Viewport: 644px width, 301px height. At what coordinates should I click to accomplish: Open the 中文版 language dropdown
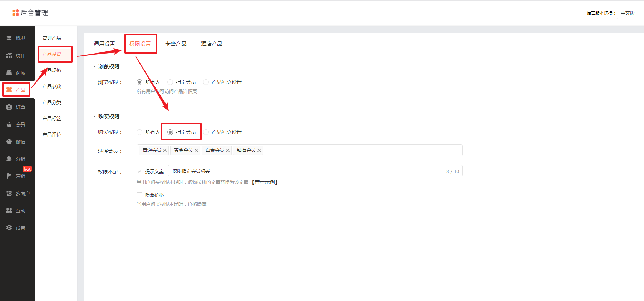(x=630, y=13)
